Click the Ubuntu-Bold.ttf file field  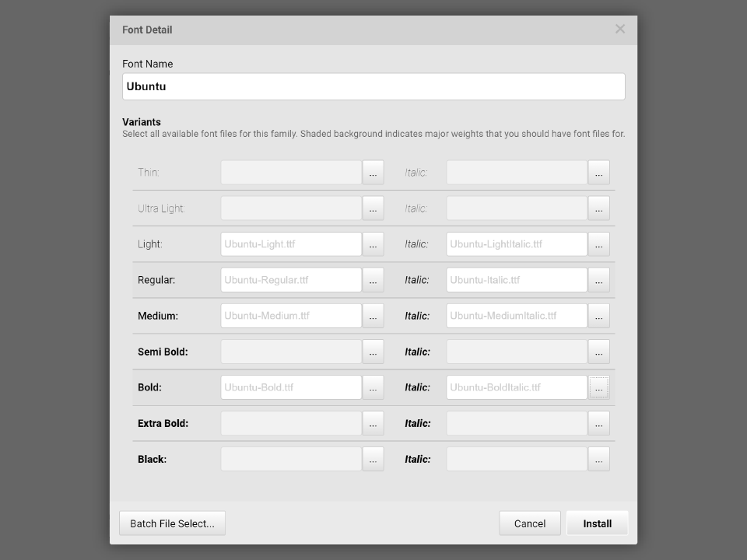point(291,387)
